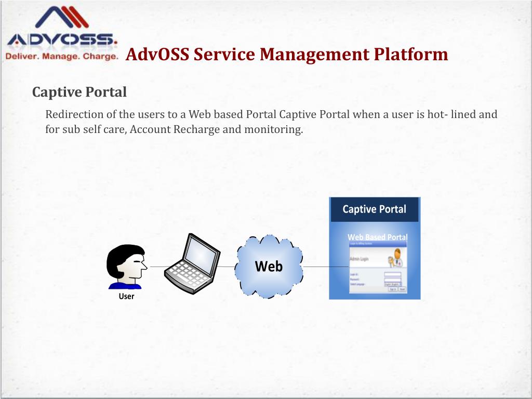Image resolution: width=532 pixels, height=399 pixels.
Task: Select the User person icon
Action: click(127, 268)
